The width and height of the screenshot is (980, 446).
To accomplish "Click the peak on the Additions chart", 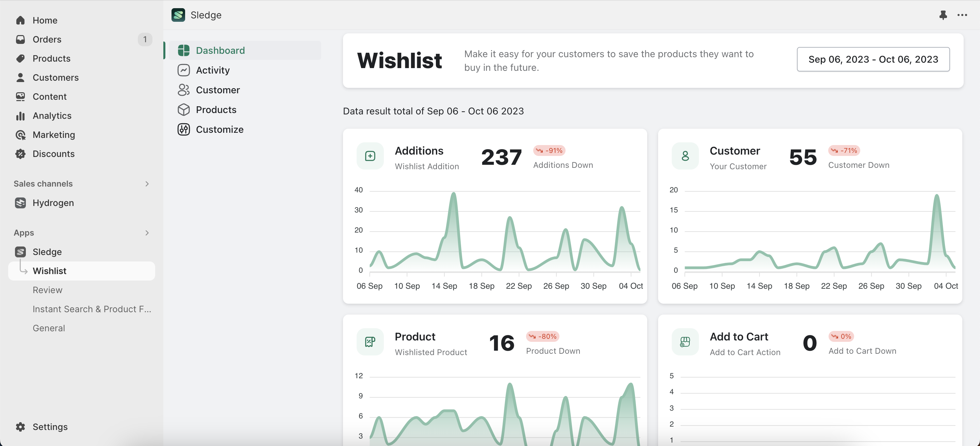I will [x=454, y=194].
